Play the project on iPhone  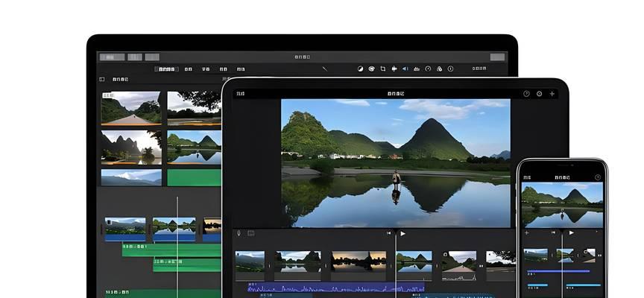(x=571, y=232)
